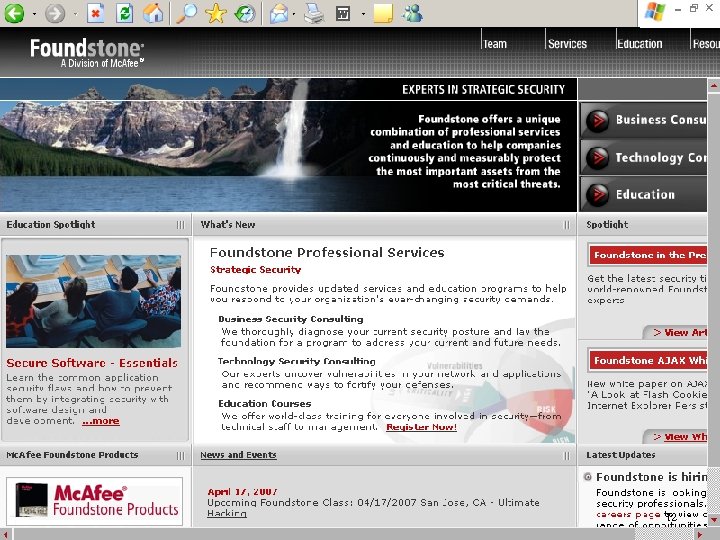Click the Technology Security Consulting heading
This screenshot has width=720, height=540.
pos(297,361)
